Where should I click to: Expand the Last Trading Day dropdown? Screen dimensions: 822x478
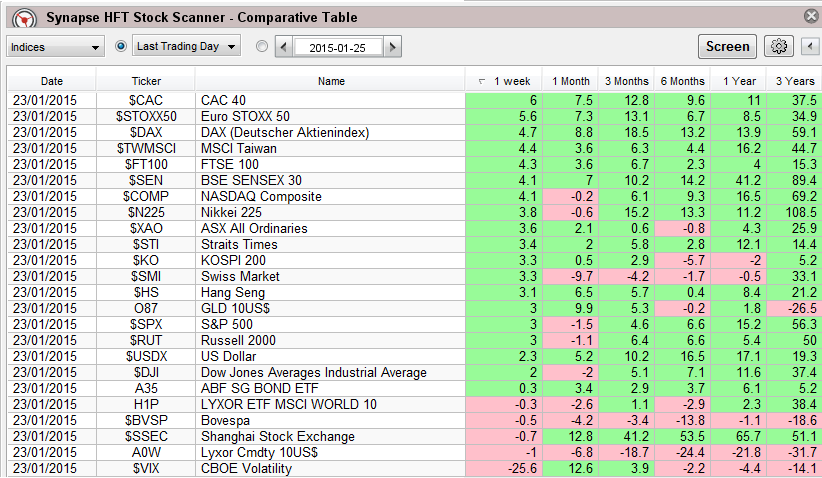[x=187, y=46]
